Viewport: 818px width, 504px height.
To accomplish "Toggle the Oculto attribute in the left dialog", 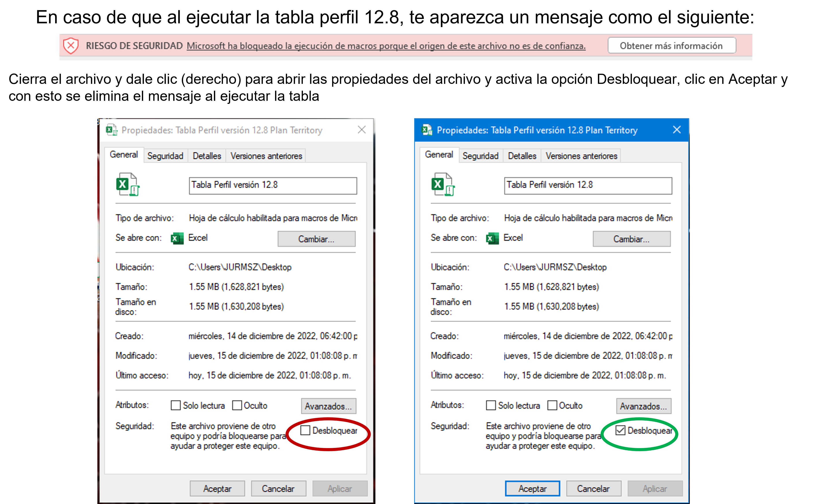I will [x=237, y=405].
